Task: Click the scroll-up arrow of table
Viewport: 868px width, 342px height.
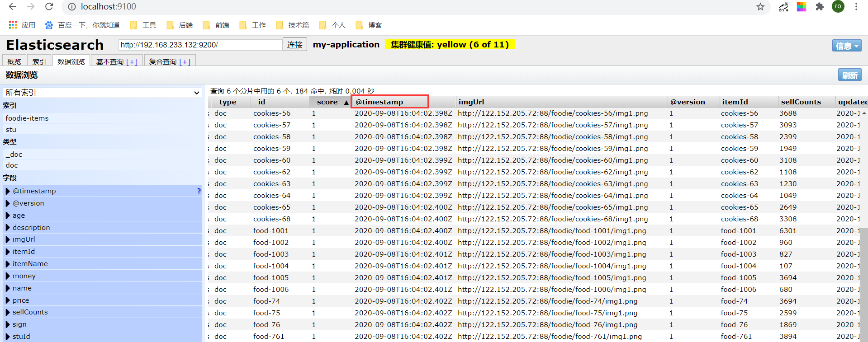Action: coord(864,113)
